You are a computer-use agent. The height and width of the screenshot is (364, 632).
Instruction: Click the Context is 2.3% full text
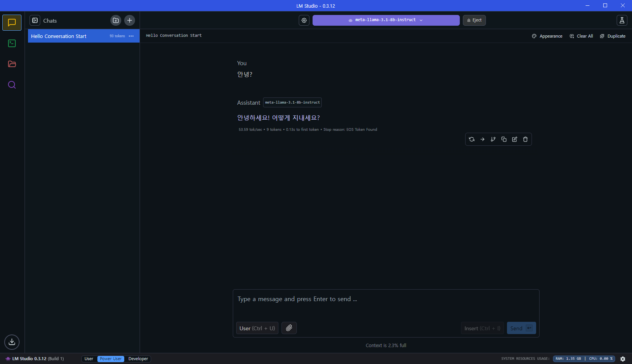[x=386, y=346]
